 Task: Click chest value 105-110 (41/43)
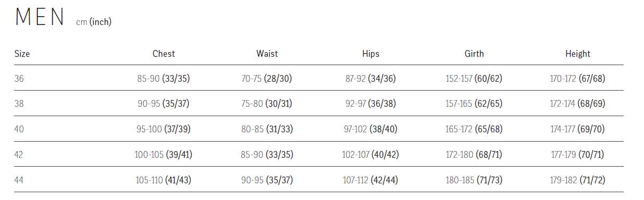tap(164, 181)
